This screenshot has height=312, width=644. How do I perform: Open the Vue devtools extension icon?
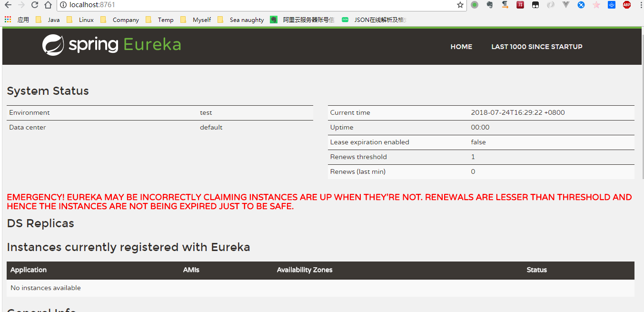coord(566,5)
